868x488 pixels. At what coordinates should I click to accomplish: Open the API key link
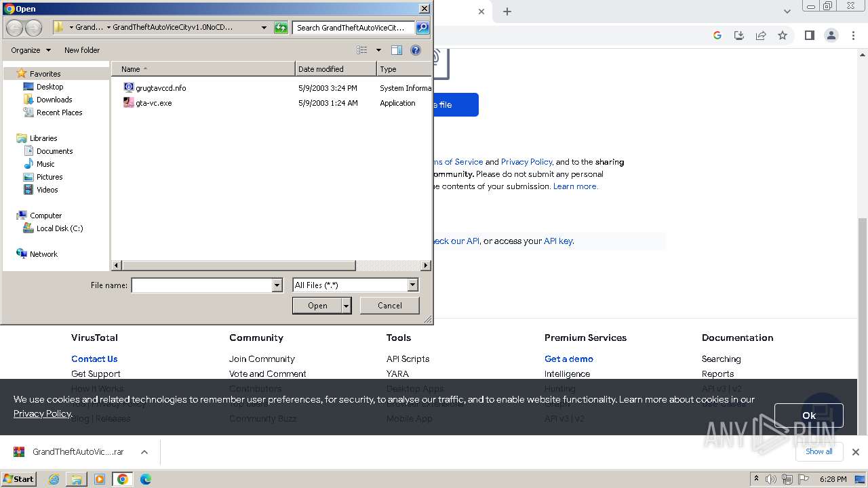tap(558, 241)
